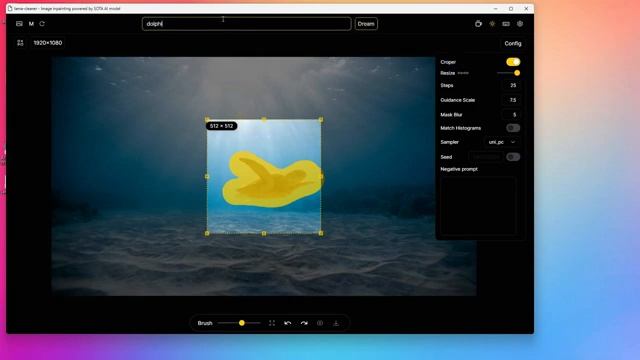
Task: Maximize the lama-cleaner window
Action: point(511,8)
